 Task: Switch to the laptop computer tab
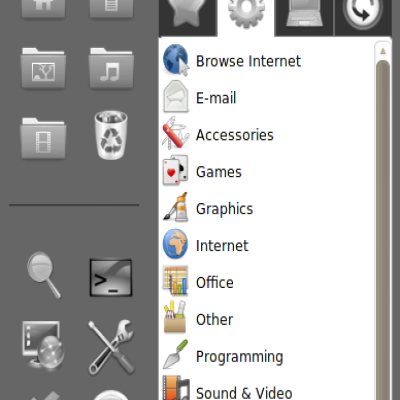(304, 13)
